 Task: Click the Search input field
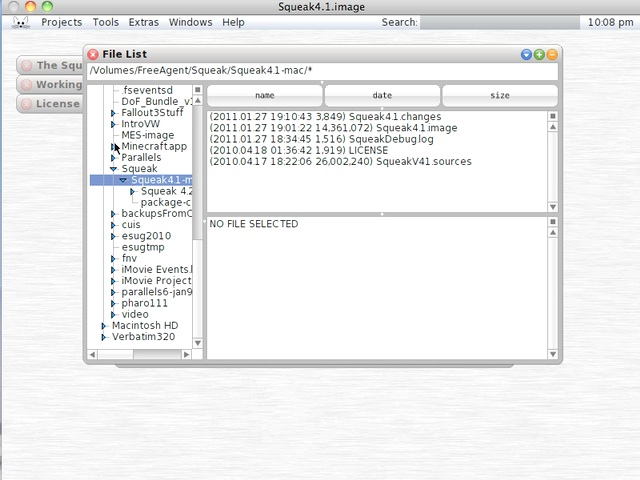coord(500,22)
